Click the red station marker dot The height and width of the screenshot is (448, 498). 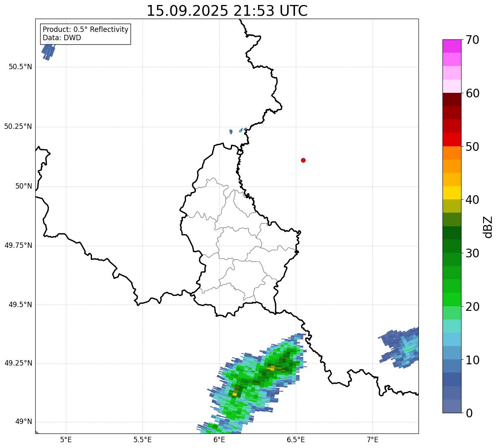click(x=303, y=160)
